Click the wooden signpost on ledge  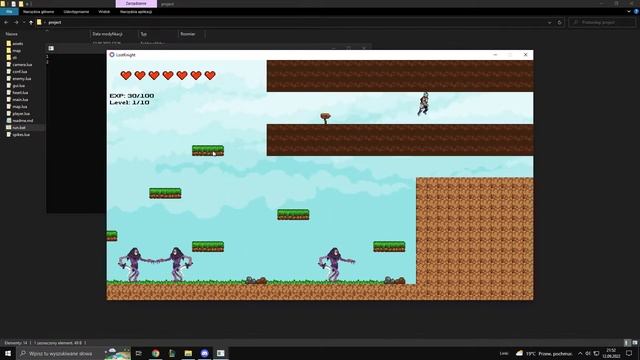[325, 118]
